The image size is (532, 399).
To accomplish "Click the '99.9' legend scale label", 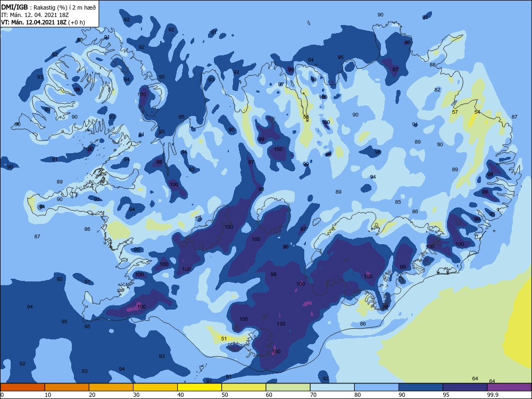I will pos(493,395).
